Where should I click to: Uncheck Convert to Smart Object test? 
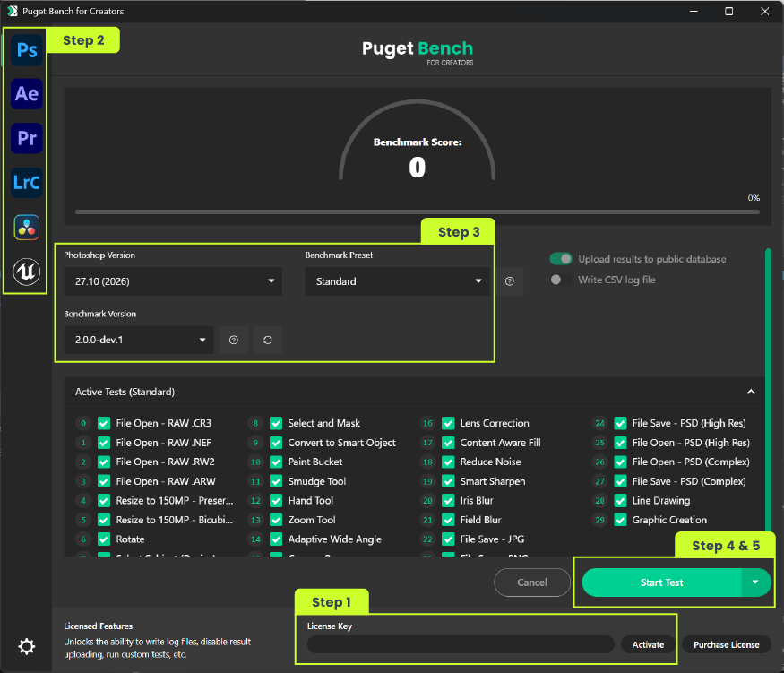point(276,443)
